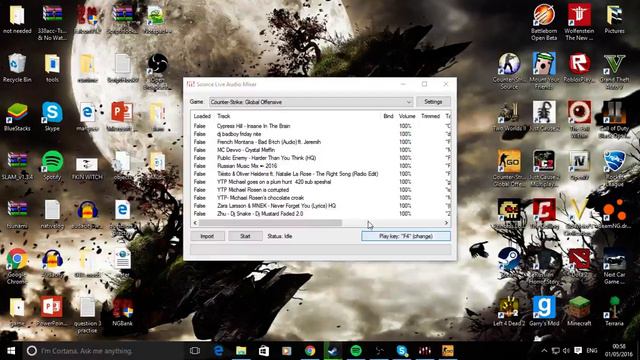Click the Volume column header
This screenshot has width=640, height=360.
click(x=407, y=116)
